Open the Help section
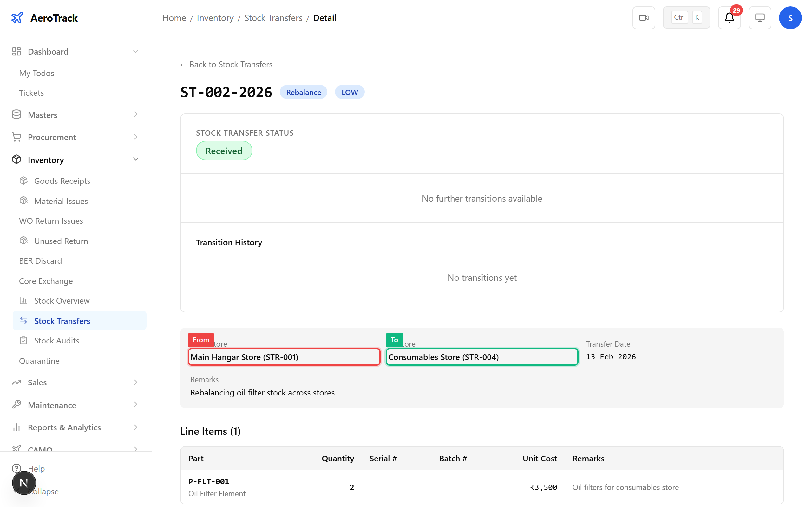812x507 pixels. (x=36, y=468)
